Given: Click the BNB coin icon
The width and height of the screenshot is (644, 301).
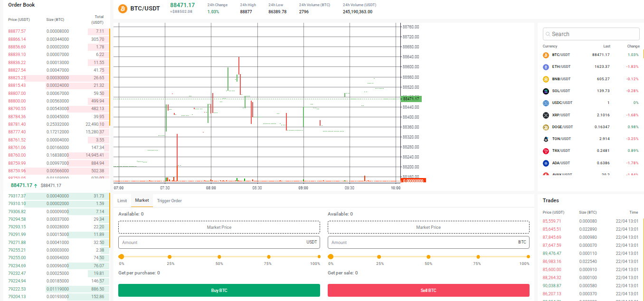Looking at the screenshot, I should click(x=545, y=79).
